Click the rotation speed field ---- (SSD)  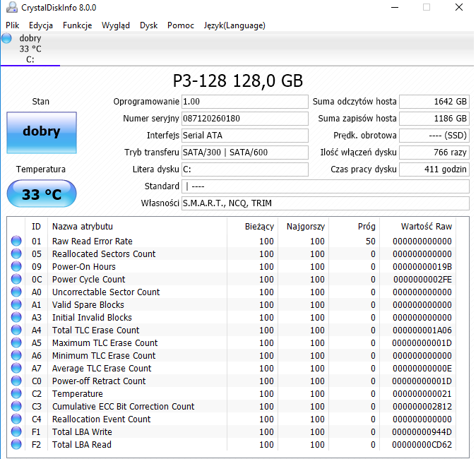[434, 136]
